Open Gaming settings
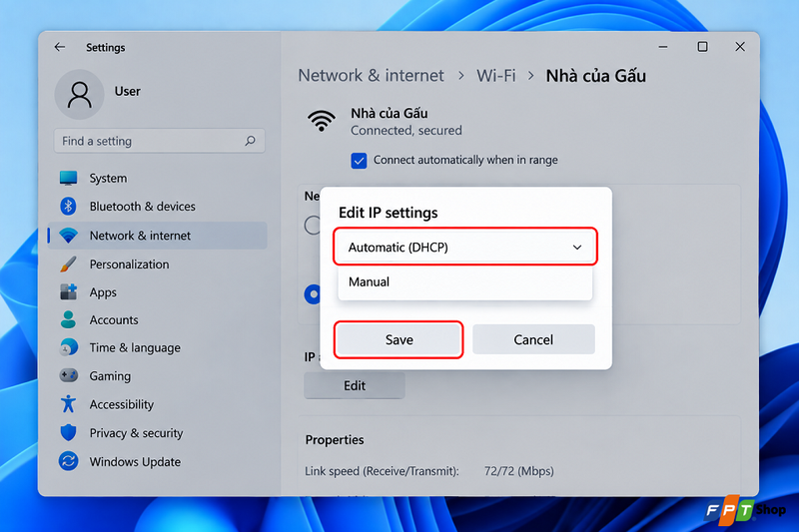This screenshot has height=532, width=799. coord(157,375)
